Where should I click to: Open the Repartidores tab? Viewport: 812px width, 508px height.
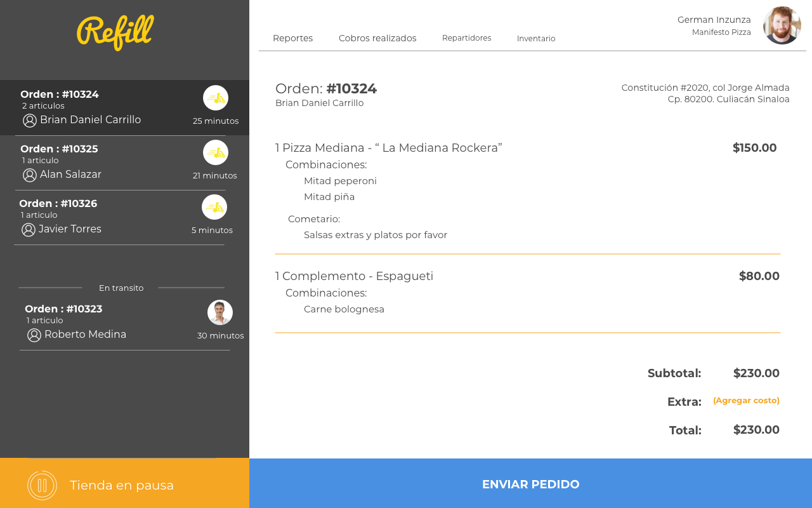tap(466, 38)
